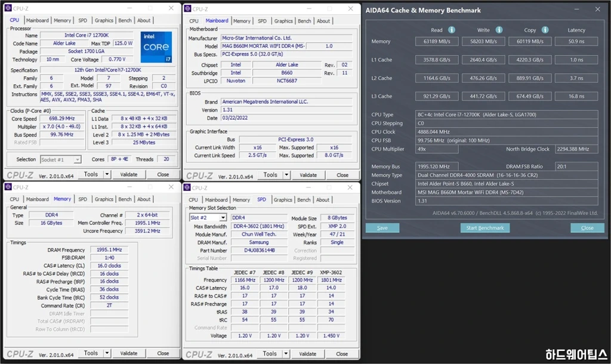
Task: Close the AIDA64 window with the title-bar X
Action: [598, 10]
